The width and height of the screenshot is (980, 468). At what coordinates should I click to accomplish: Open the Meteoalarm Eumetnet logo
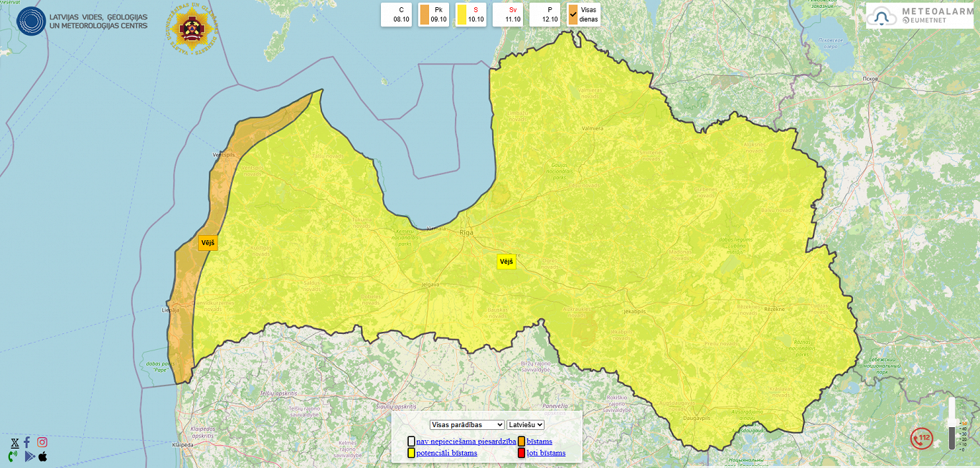click(918, 16)
